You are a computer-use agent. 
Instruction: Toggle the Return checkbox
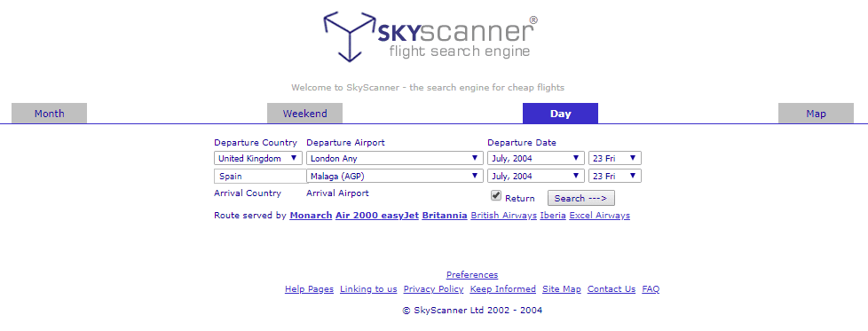496,196
